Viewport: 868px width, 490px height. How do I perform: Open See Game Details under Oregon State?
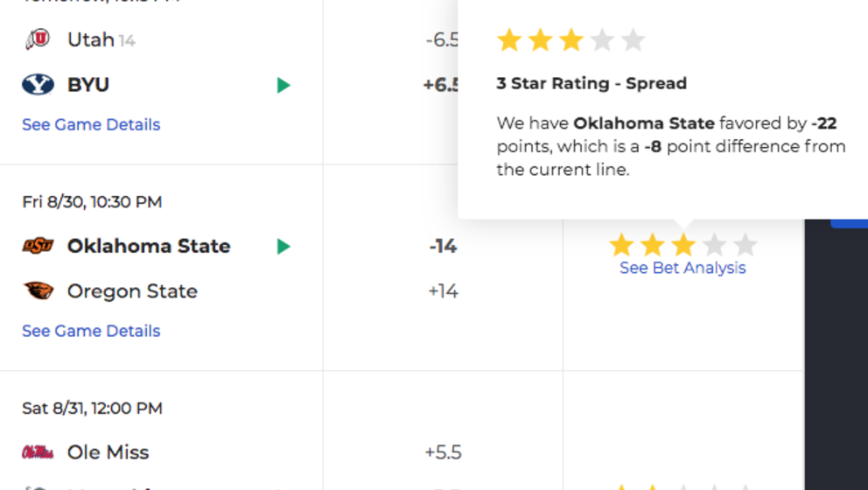[x=91, y=331]
